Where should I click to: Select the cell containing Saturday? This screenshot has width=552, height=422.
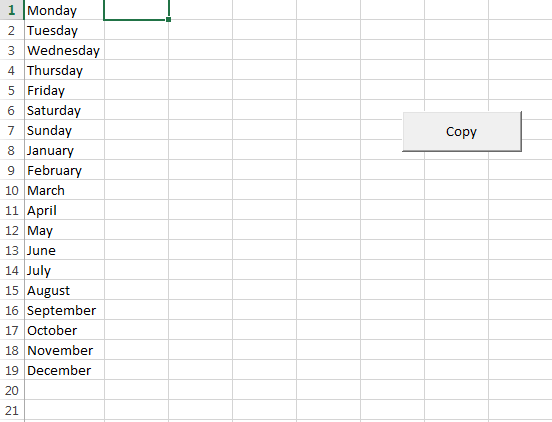[64, 110]
